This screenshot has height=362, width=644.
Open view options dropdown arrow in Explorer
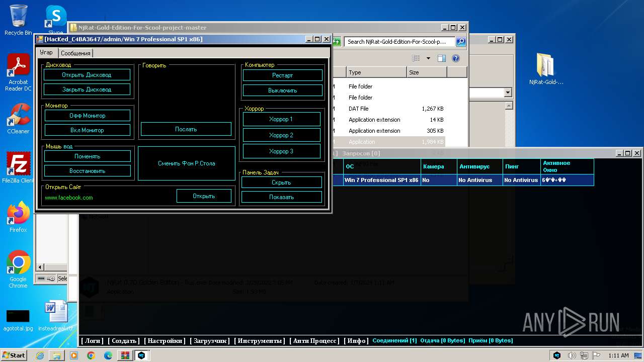(428, 58)
